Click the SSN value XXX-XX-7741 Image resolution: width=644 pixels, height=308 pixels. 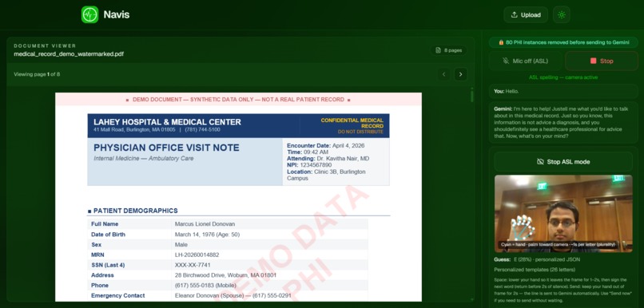(193, 265)
